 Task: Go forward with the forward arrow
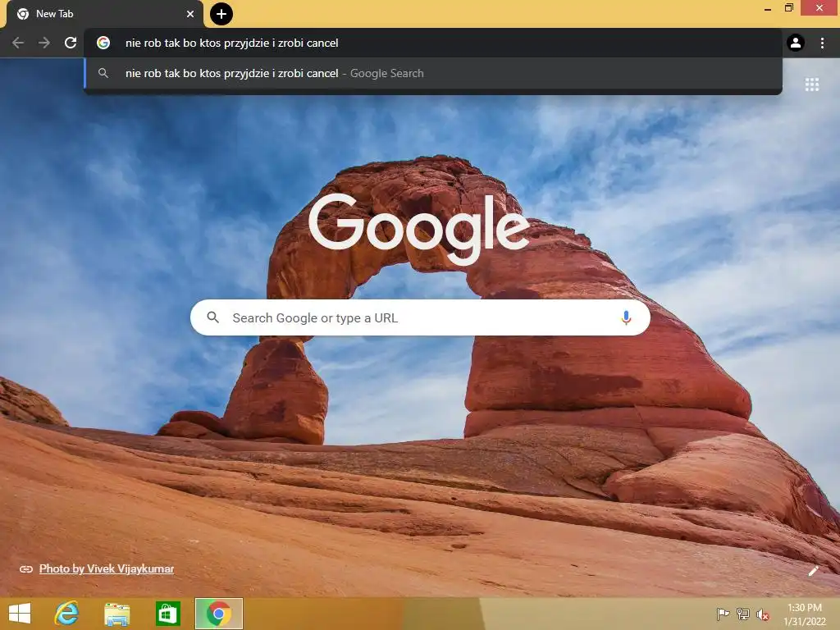point(44,43)
